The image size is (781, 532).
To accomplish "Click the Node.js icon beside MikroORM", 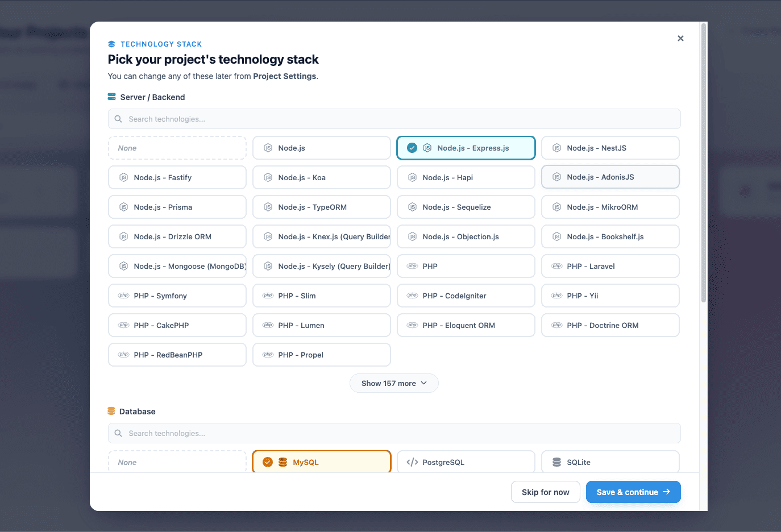I will pos(556,207).
